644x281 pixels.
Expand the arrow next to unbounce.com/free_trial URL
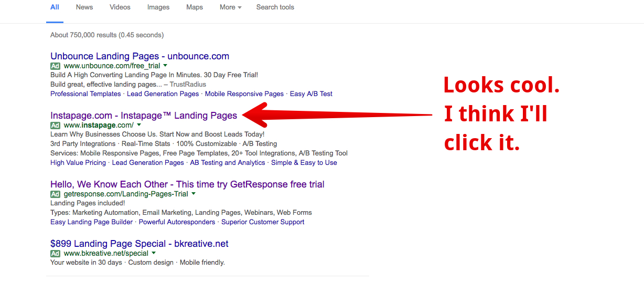(165, 66)
